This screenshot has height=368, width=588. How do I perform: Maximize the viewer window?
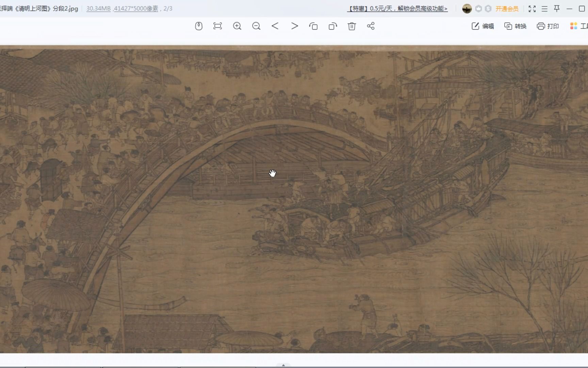[582, 9]
